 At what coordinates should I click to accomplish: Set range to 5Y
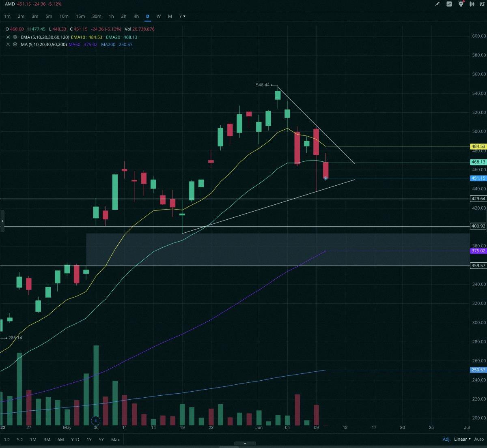coord(101,439)
